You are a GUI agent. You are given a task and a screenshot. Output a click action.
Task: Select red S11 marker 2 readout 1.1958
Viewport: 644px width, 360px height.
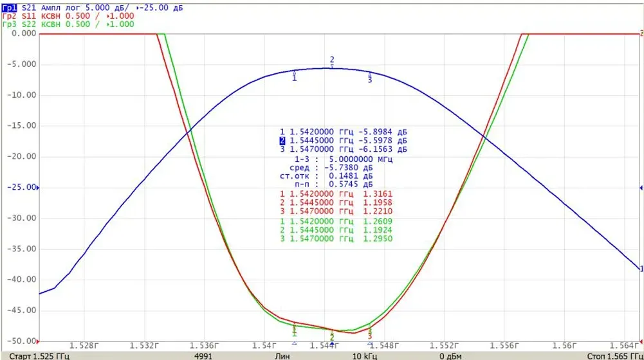click(336, 203)
